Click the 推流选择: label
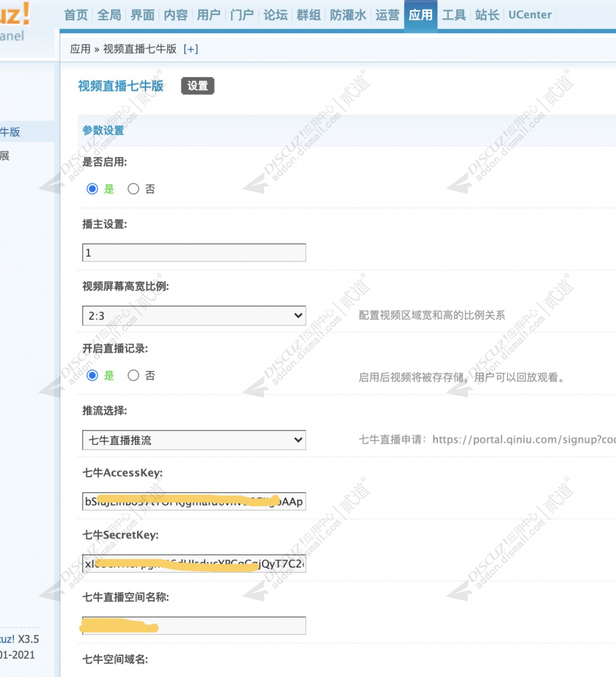 pos(105,411)
